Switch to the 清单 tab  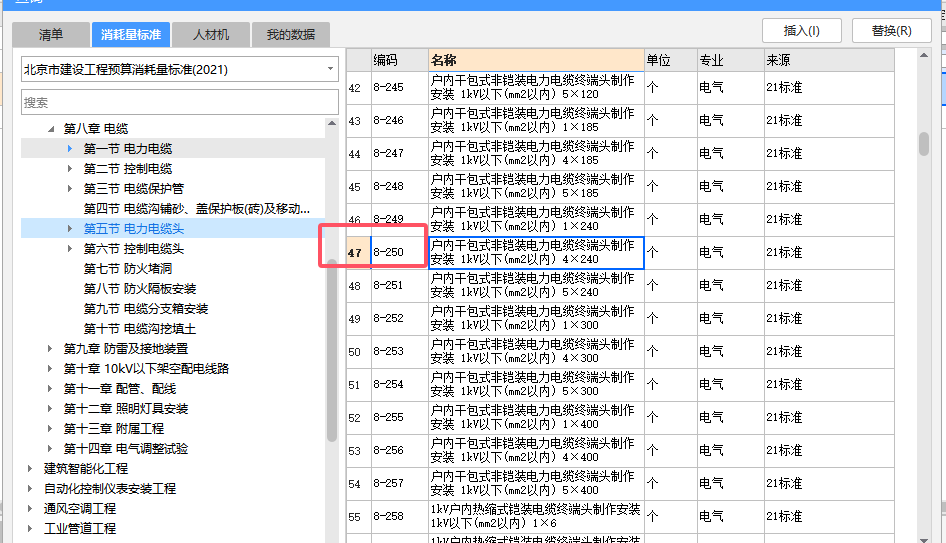click(51, 34)
